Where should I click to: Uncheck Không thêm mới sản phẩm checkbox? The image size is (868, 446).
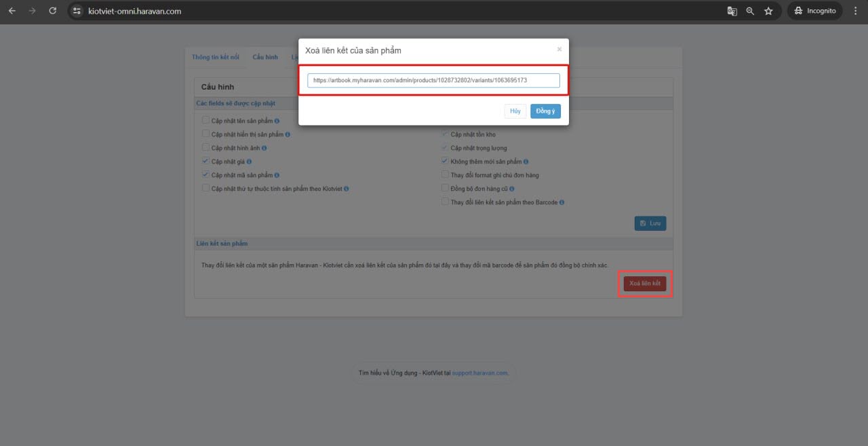point(445,161)
